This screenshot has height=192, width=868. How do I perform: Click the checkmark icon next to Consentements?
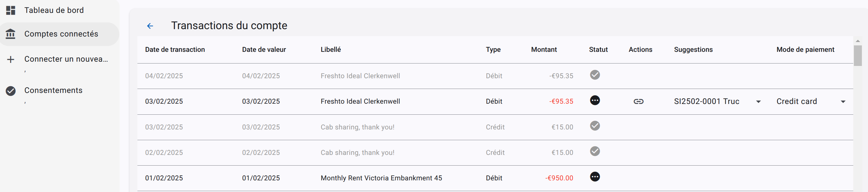pos(11,90)
